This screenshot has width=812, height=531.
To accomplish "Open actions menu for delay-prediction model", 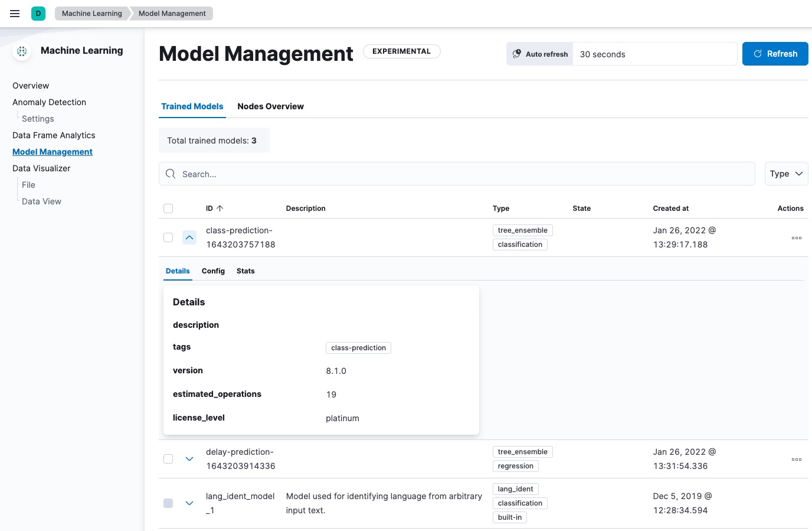I will [x=796, y=460].
